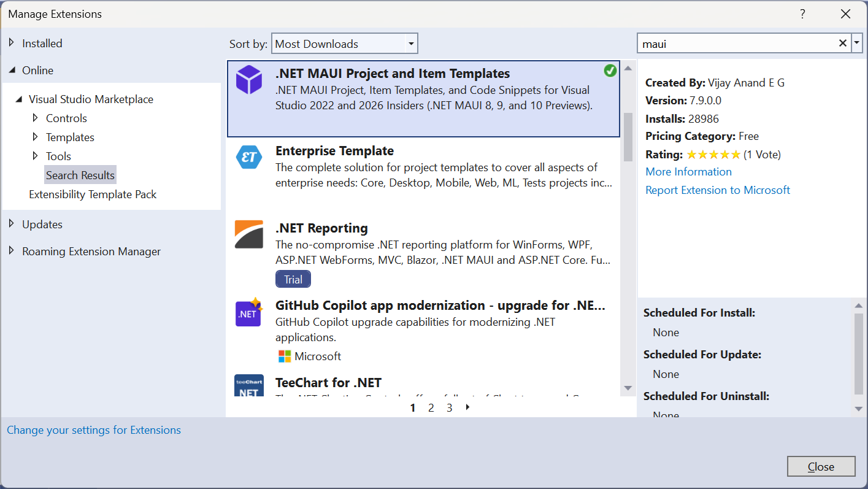Click the Roaming Extension Manager label
The width and height of the screenshot is (868, 489).
pos(91,252)
